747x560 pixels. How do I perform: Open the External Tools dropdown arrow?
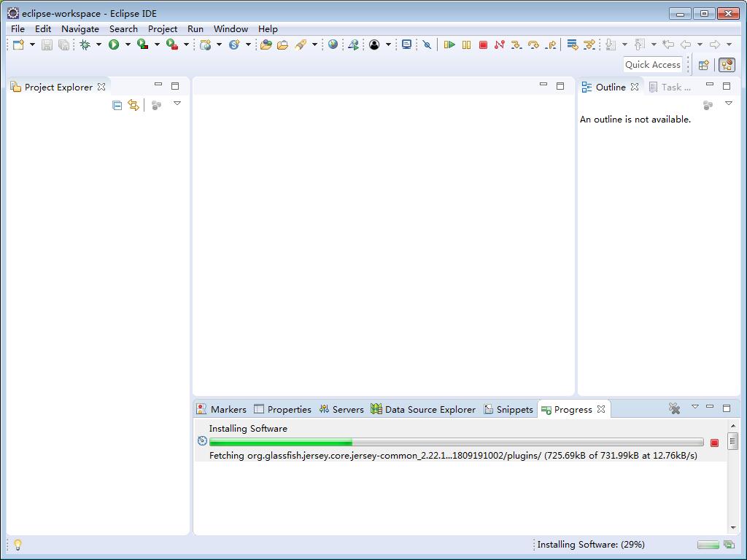(186, 44)
